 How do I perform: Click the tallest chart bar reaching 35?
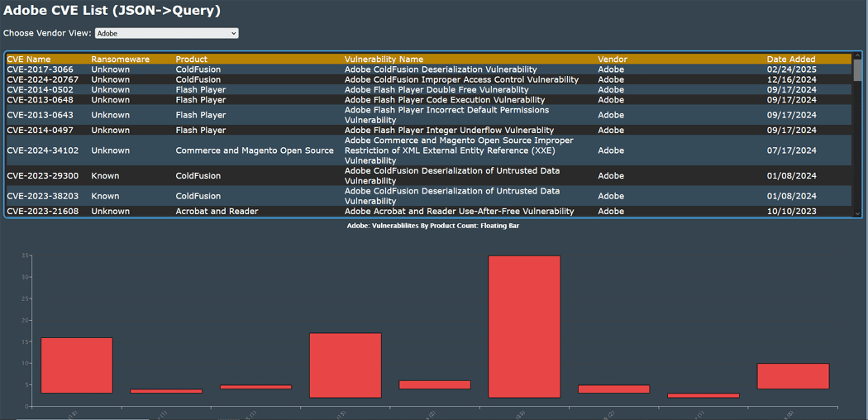[523, 327]
